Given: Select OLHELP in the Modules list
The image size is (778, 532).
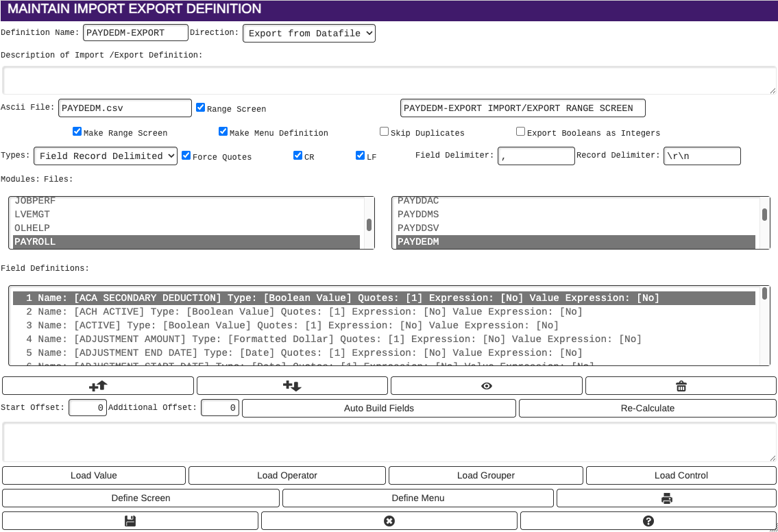Looking at the screenshot, I should (x=186, y=228).
